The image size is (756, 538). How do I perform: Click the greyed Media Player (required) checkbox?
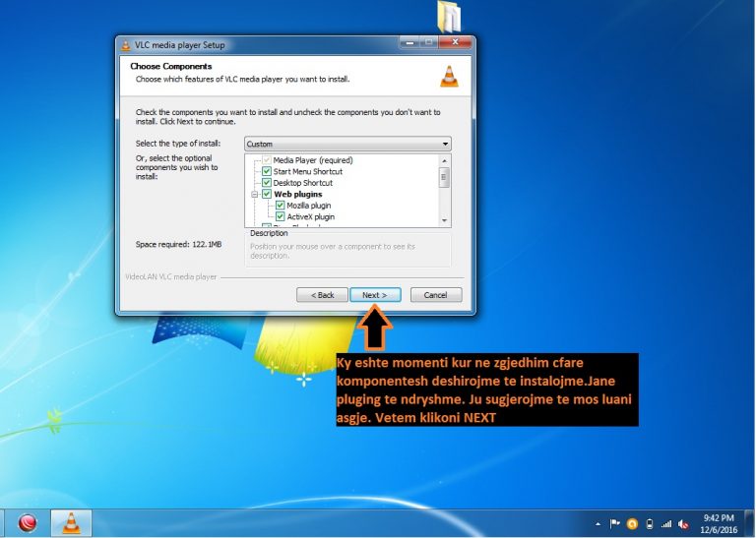[267, 160]
